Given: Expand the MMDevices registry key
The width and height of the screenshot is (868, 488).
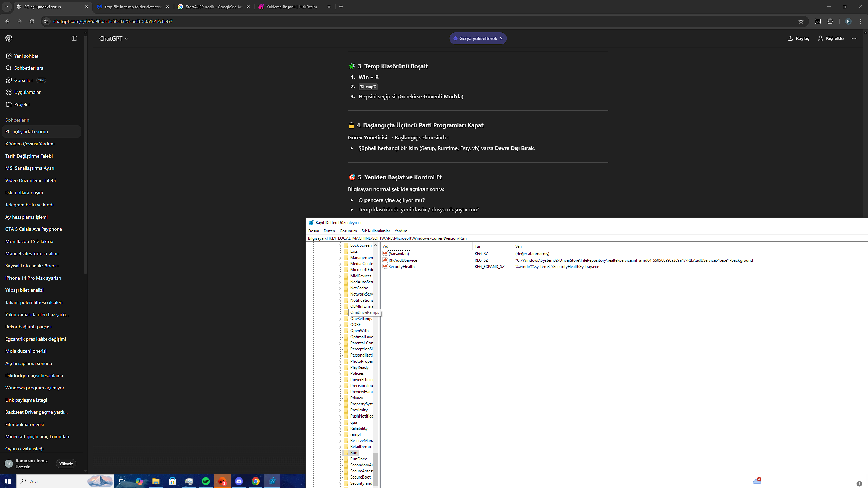Looking at the screenshot, I should click(x=340, y=276).
